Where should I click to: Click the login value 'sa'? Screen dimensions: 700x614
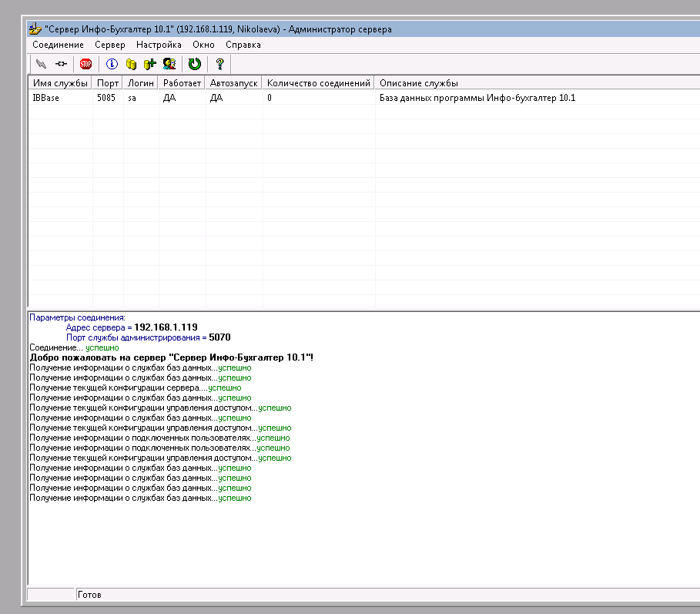[x=132, y=98]
